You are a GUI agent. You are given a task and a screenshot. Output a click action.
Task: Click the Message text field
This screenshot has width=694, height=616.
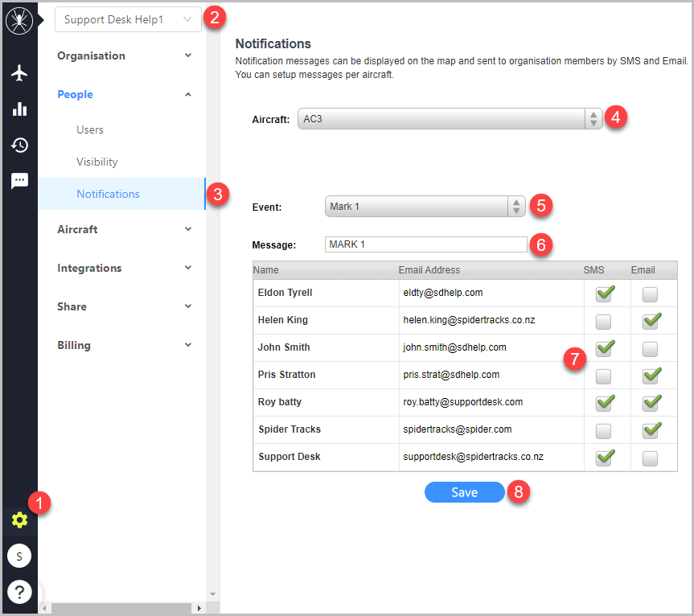click(425, 244)
